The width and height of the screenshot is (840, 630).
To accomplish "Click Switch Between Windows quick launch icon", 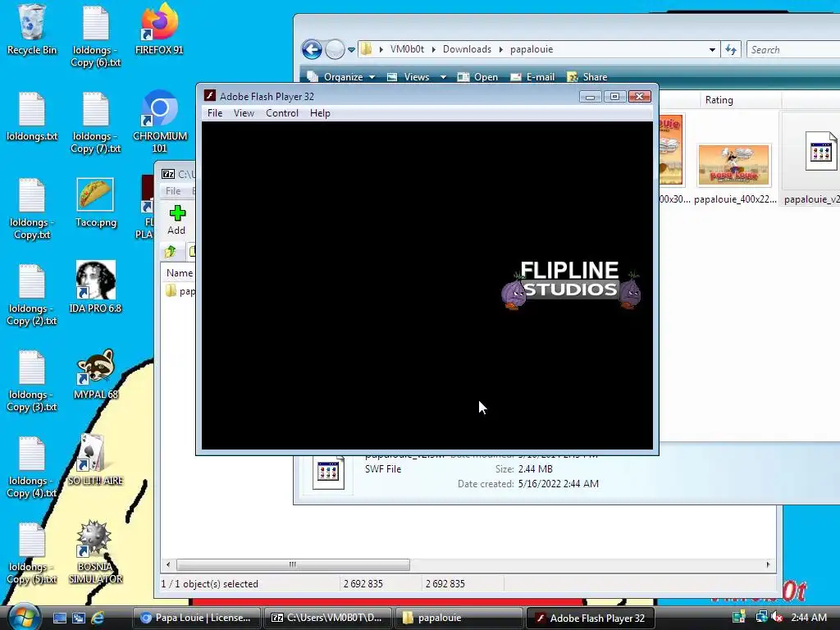I will 78,618.
